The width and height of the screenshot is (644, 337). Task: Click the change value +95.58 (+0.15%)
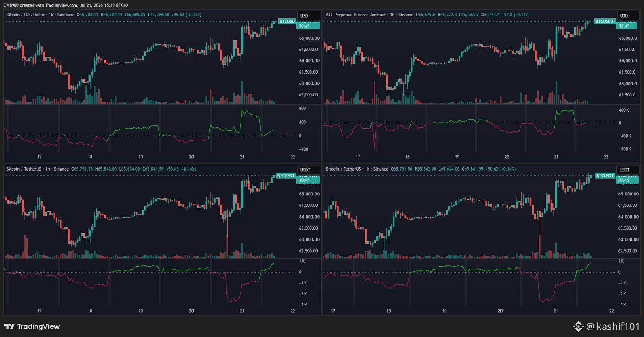186,15
